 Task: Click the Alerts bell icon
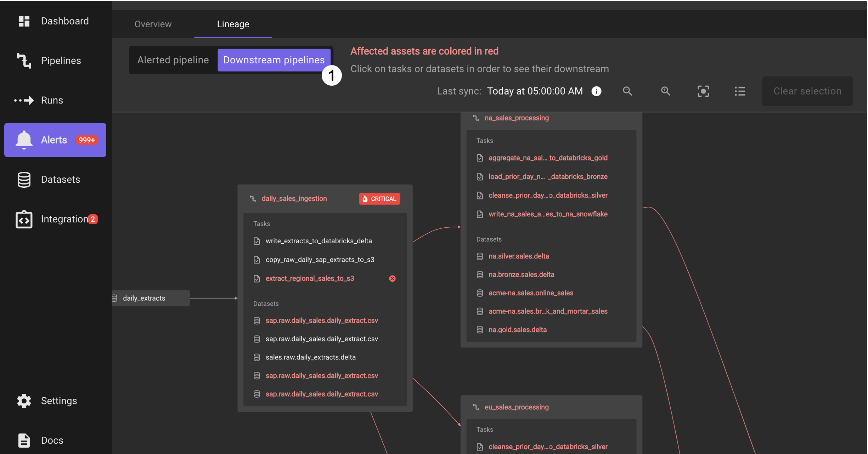tap(24, 140)
